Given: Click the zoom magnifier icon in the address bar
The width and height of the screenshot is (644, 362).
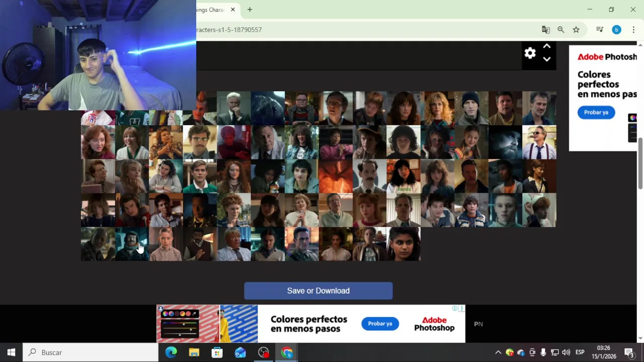Looking at the screenshot, I should coord(561,30).
